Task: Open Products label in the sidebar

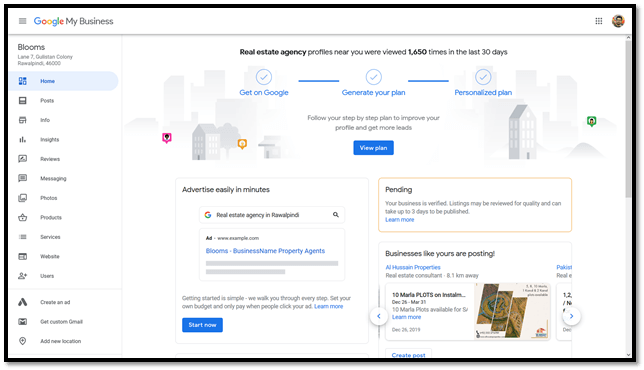Action: click(x=51, y=217)
